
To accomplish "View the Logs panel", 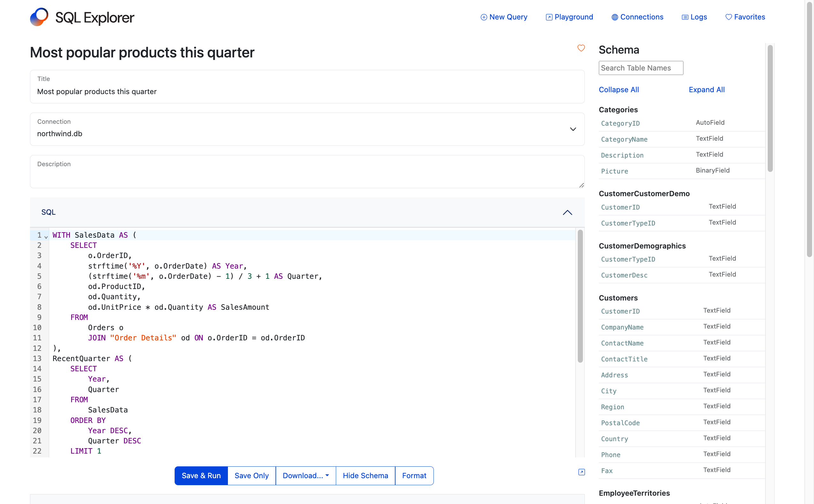I will click(x=698, y=17).
